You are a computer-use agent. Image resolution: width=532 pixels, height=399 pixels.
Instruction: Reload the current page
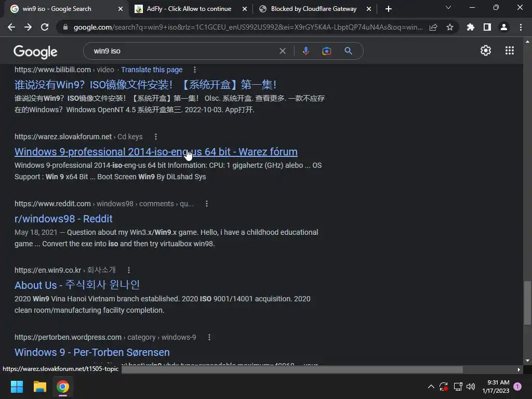tap(45, 27)
